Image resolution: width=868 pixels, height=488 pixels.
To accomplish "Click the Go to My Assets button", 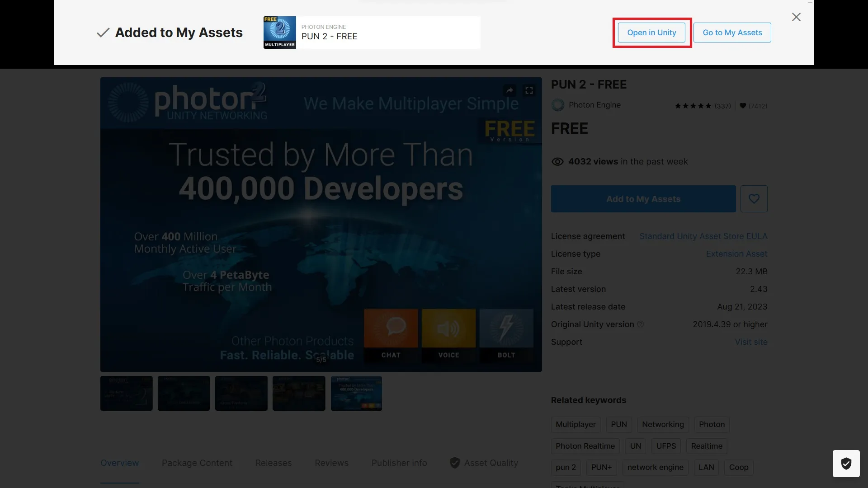I will pyautogui.click(x=732, y=33).
